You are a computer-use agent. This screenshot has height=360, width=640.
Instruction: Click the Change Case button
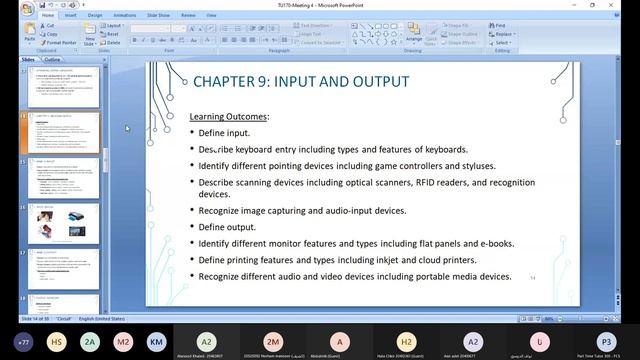194,40
